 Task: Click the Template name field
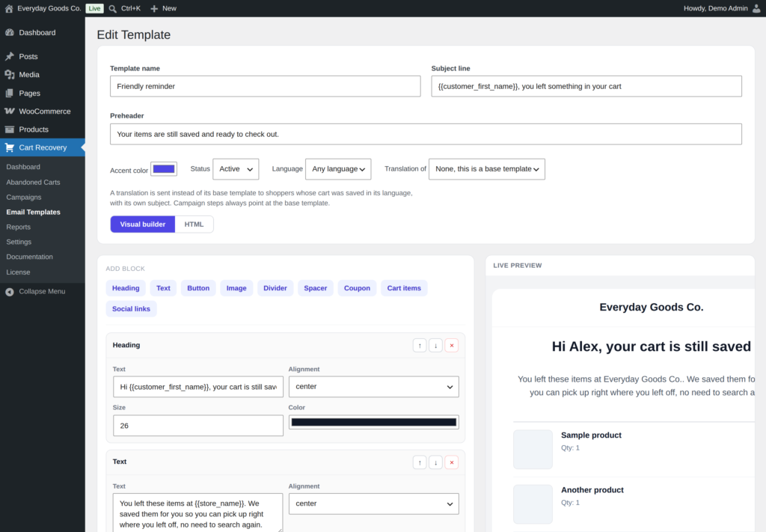(x=266, y=87)
